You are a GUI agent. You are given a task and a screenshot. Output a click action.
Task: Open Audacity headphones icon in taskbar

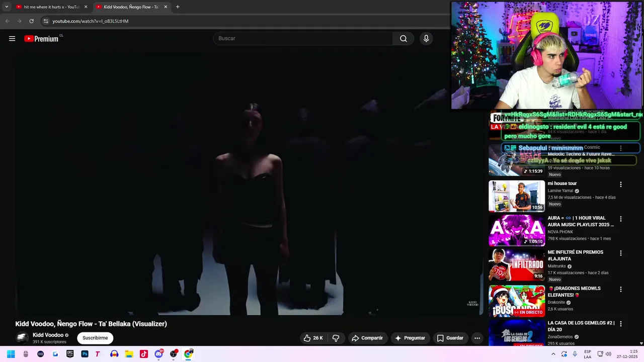[x=114, y=354]
